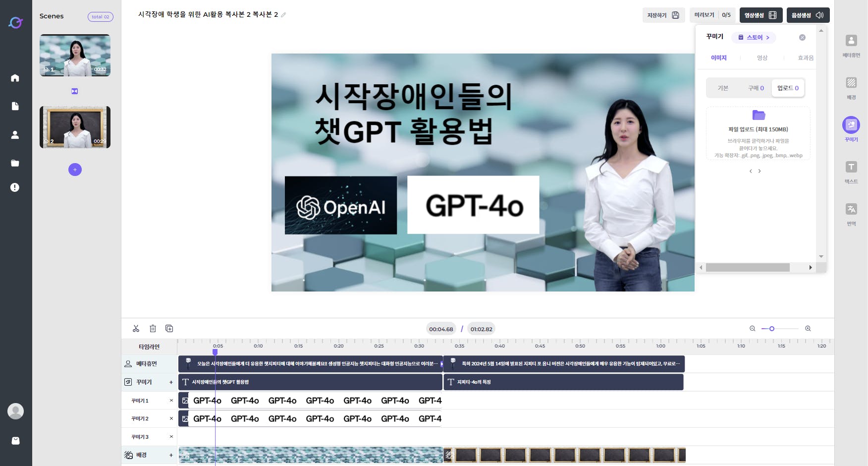This screenshot has height=466, width=868.
Task: Click the timeline playhead marker
Action: (x=215, y=352)
